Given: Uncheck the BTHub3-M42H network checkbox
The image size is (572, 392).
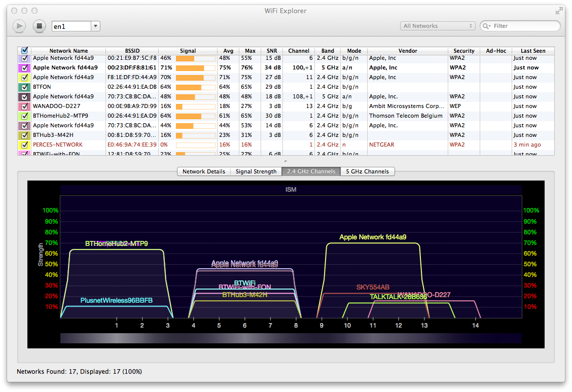Looking at the screenshot, I should [24, 135].
